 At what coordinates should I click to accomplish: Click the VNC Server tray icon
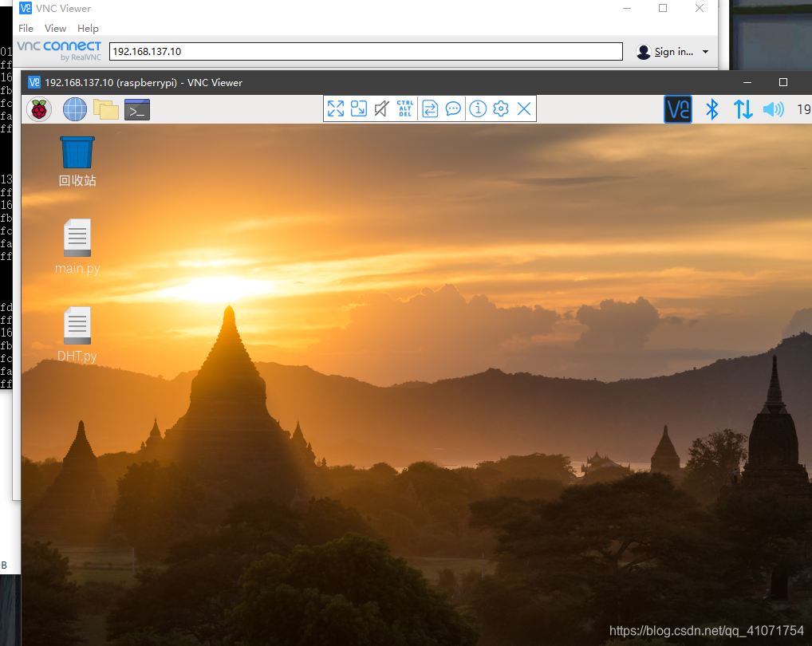pos(678,109)
